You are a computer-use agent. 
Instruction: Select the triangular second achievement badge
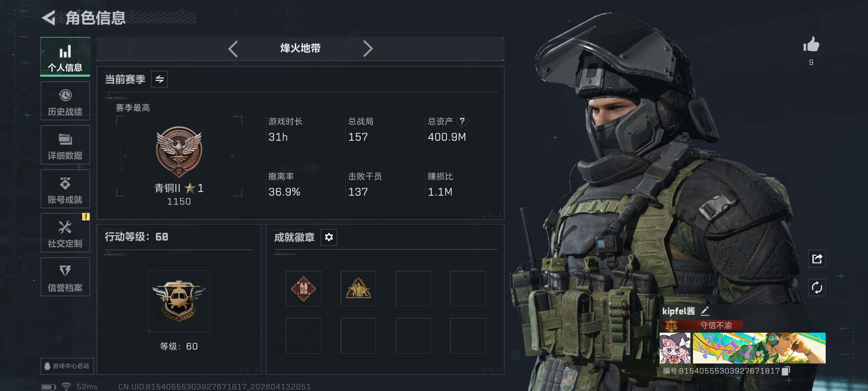coord(358,289)
